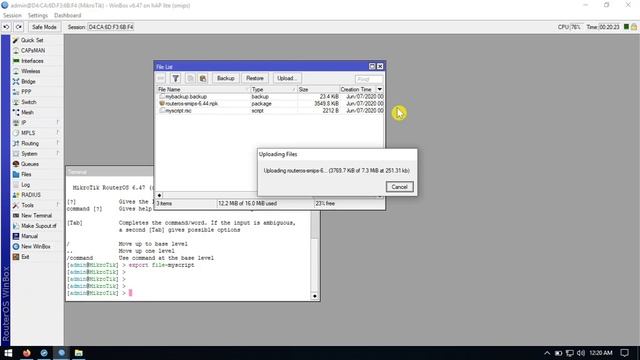
Task: Click the filter icon in File List
Action: (176, 78)
